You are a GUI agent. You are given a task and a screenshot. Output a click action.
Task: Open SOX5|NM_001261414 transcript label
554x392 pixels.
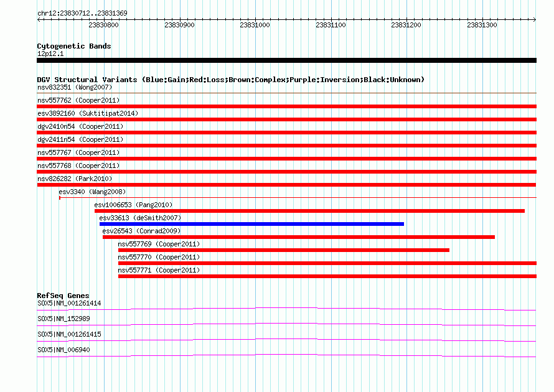pos(69,304)
